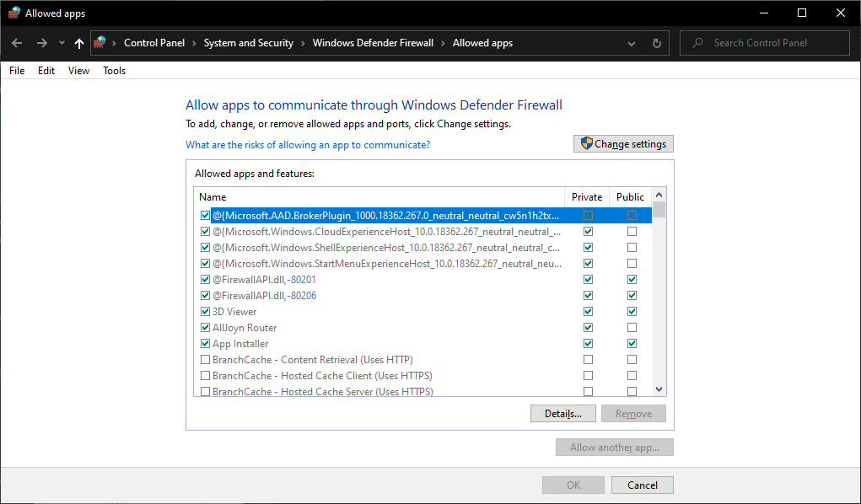The width and height of the screenshot is (861, 504).
Task: Toggle 3D Viewer Public checkbox
Action: pyautogui.click(x=632, y=311)
